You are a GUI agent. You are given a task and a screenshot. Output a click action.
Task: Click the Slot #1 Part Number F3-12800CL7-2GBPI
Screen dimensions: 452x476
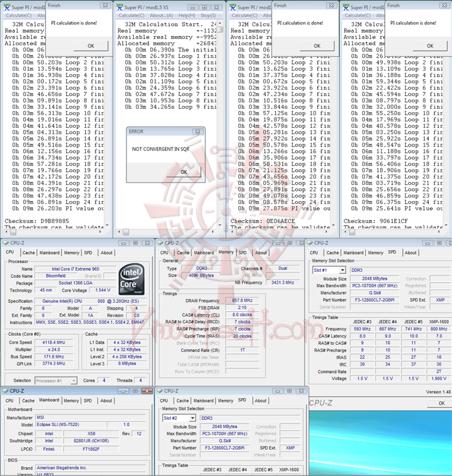tap(374, 300)
